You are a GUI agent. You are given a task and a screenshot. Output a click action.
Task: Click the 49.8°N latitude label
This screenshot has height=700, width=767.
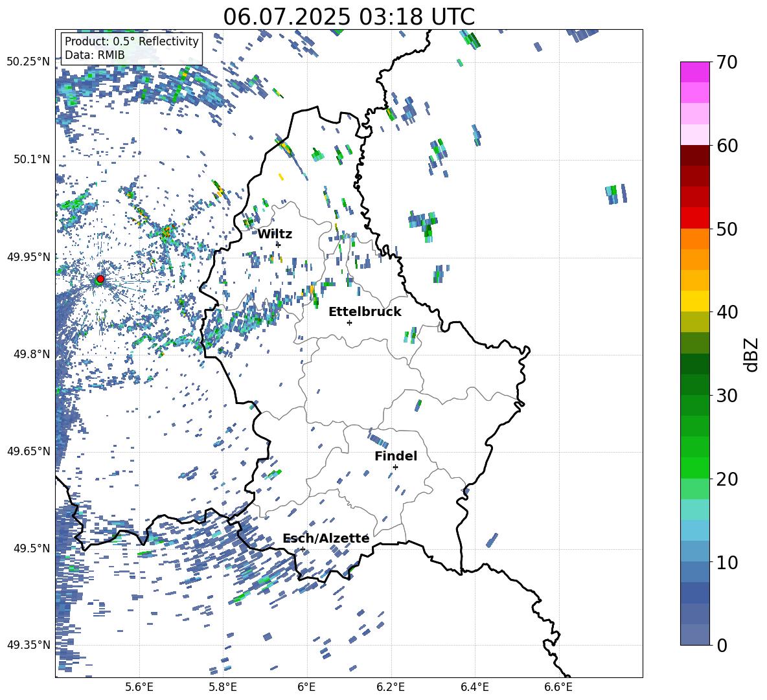click(x=31, y=354)
